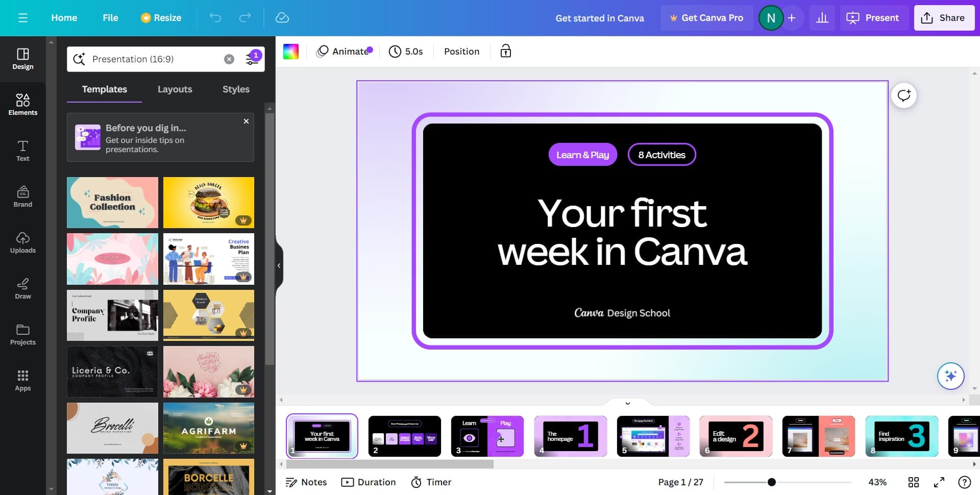The width and height of the screenshot is (980, 495).
Task: Click the Share button
Action: (943, 18)
